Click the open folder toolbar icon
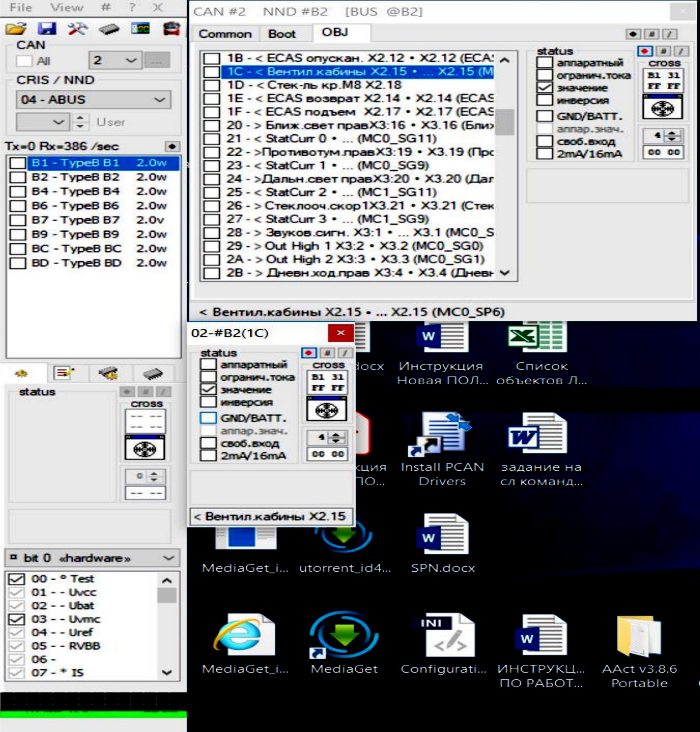 16,29
